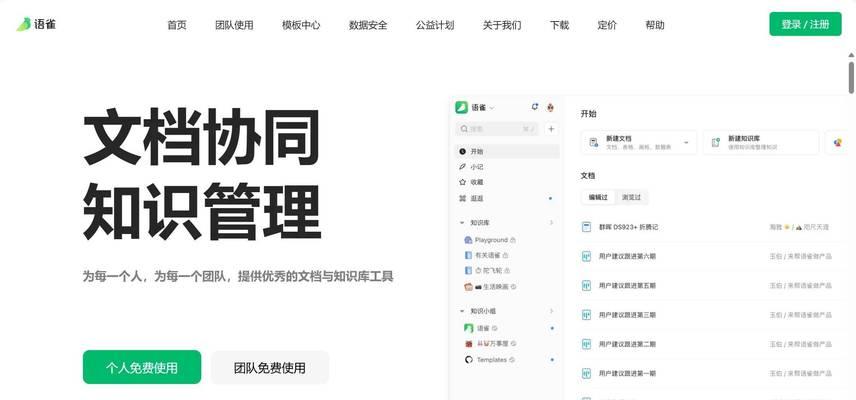
Task: Click the 万事屋 group icon
Action: click(x=468, y=344)
